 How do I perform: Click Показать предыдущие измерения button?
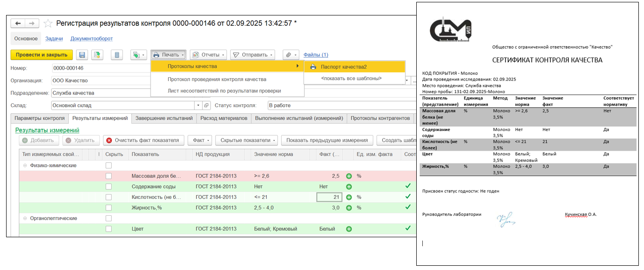point(327,140)
